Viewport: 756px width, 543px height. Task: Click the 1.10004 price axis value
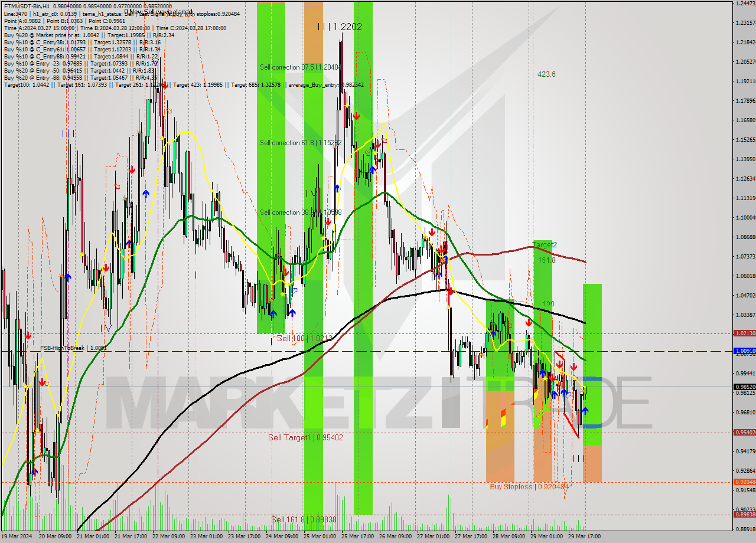pos(745,218)
